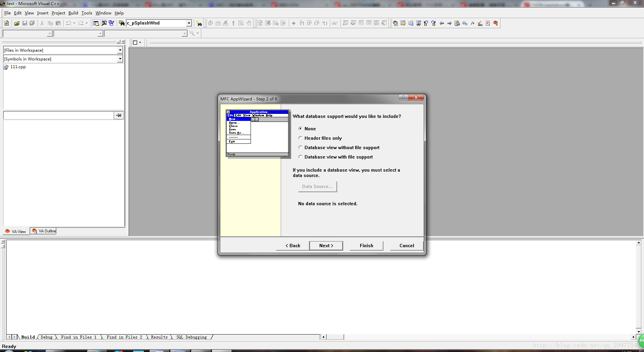Cancel the MFC AppWizard dialog
This screenshot has height=352, width=644.
[407, 246]
